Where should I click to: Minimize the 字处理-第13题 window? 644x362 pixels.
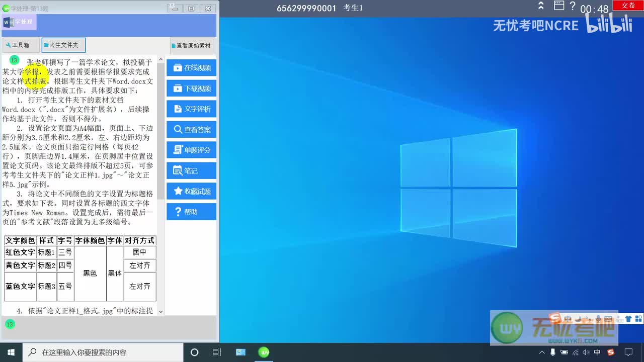(175, 8)
